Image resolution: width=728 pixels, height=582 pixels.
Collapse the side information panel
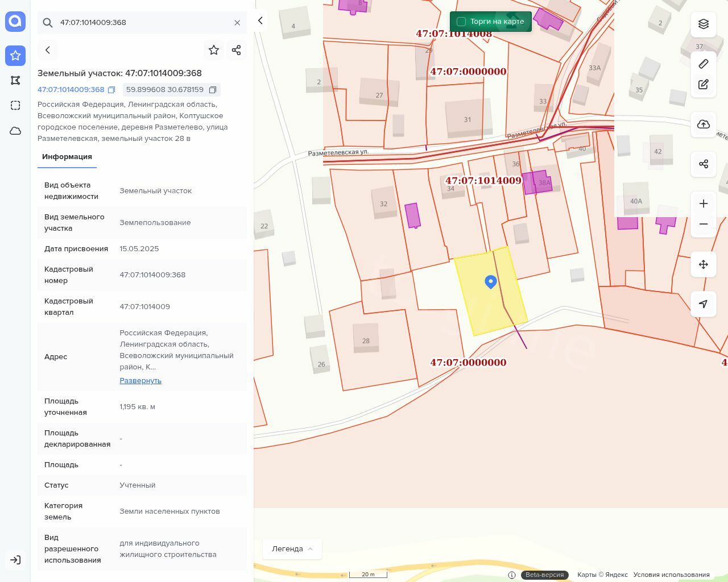(260, 21)
